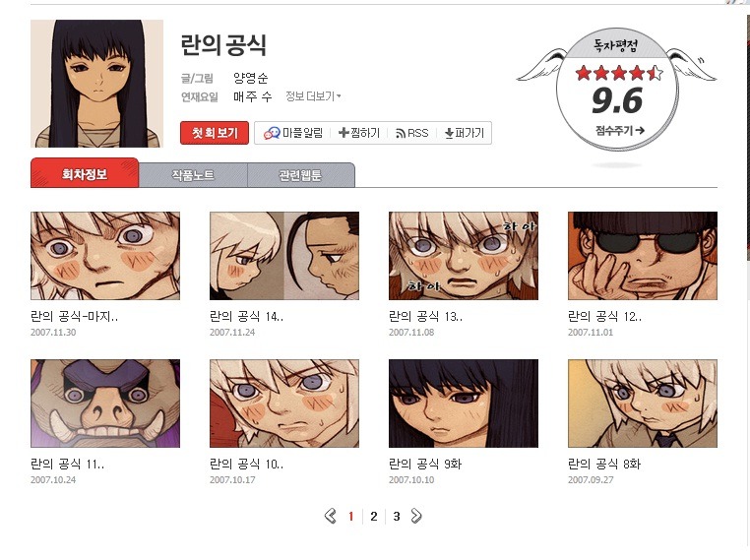Open the 란의 공식 9화 thumbnail

click(464, 404)
